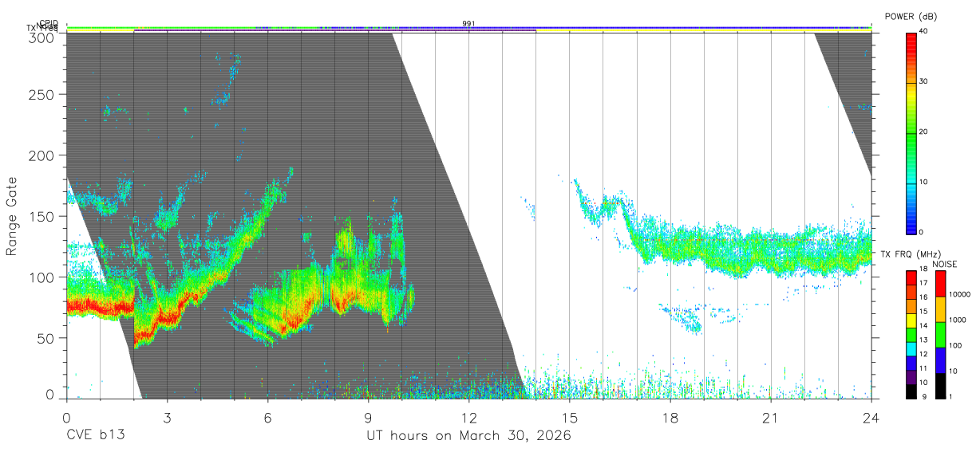Pick the cyan 12–13 MHz TX FRQ swatch
The width and height of the screenshot is (980, 452).
(x=911, y=349)
